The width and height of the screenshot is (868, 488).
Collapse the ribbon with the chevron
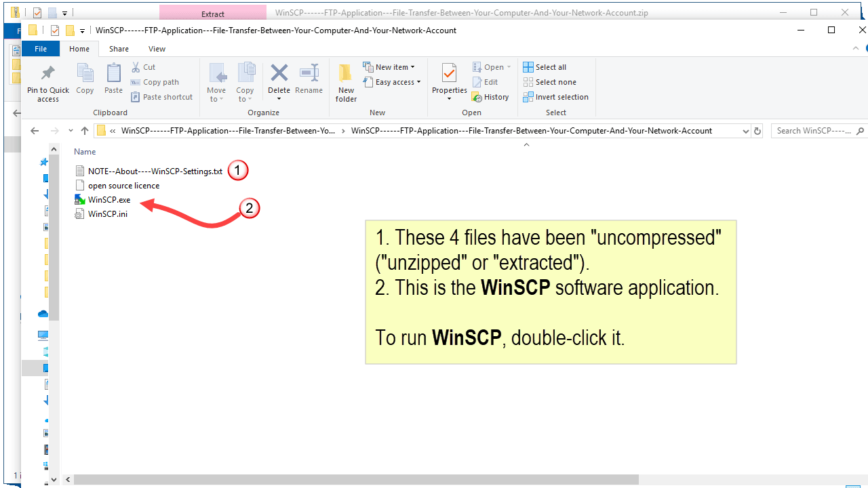tap(856, 49)
